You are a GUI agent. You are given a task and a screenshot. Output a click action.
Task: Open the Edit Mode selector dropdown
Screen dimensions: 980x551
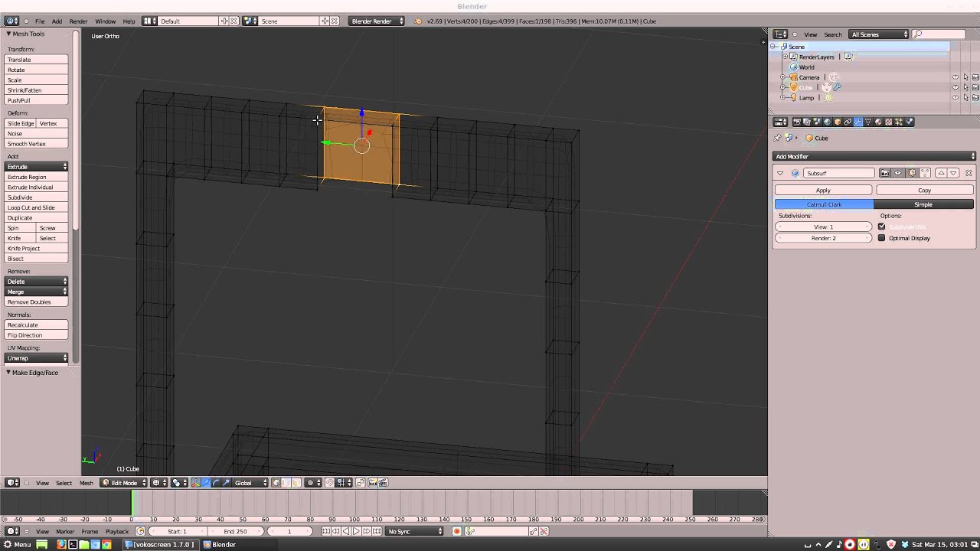click(x=123, y=483)
